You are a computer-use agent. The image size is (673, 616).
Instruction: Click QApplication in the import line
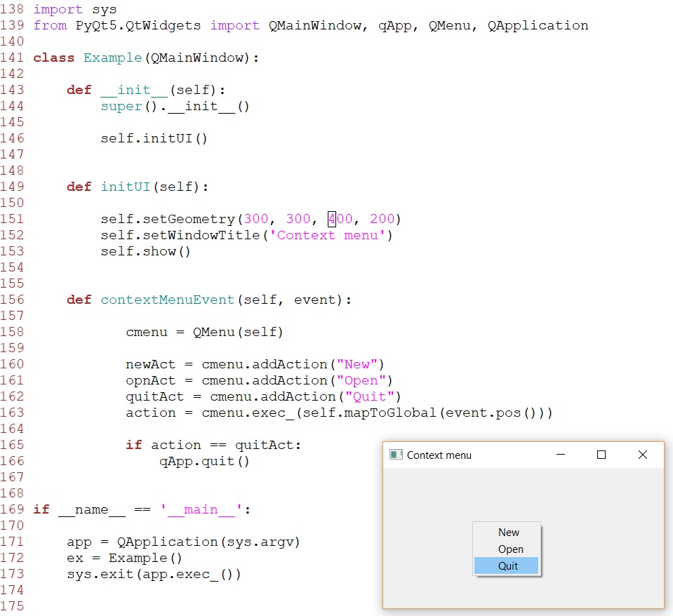538,26
